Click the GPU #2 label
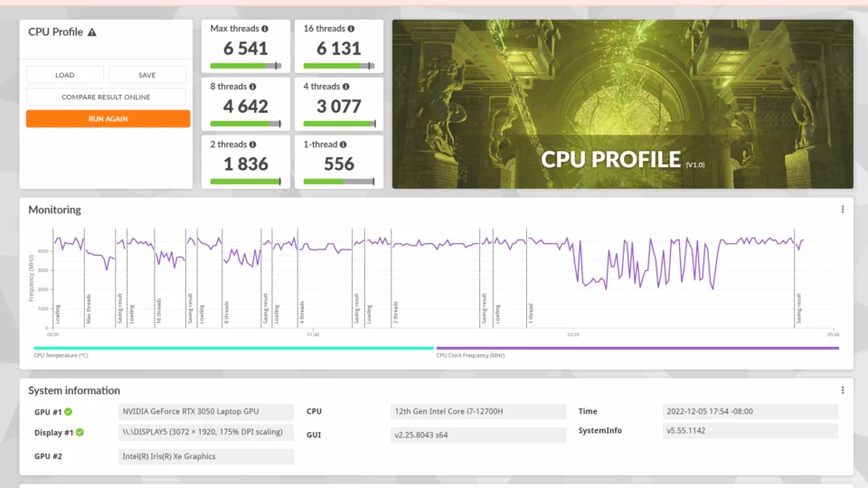The height and width of the screenshot is (488, 868). pos(48,456)
